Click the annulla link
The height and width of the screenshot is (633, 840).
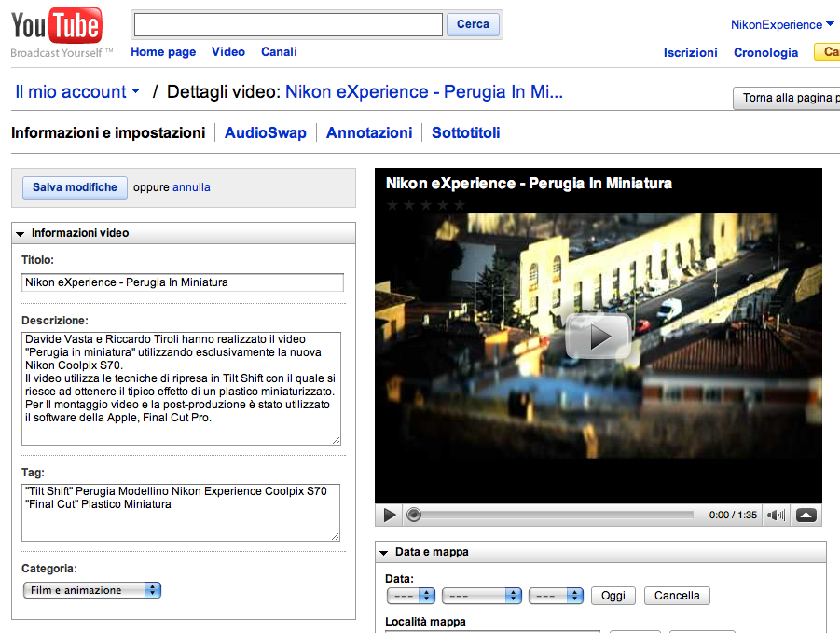click(191, 187)
